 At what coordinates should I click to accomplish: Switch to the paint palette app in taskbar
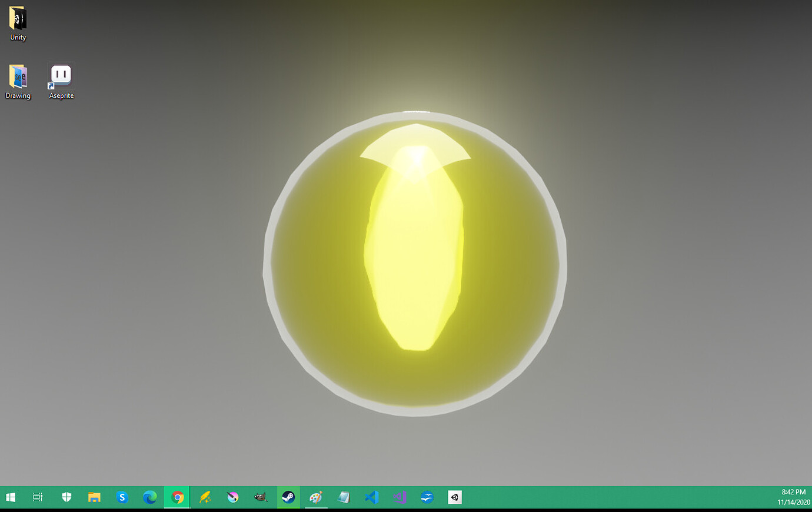tap(316, 497)
